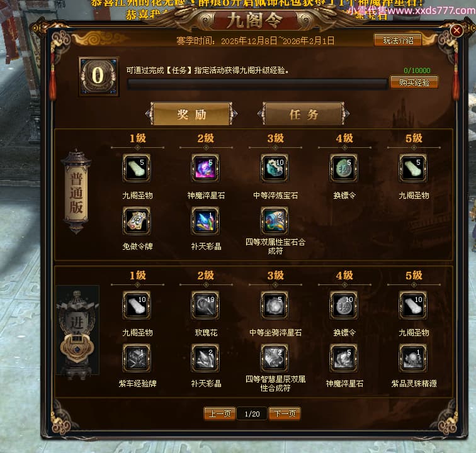Switch to the 任务 tab
The image size is (476, 453).
click(x=303, y=114)
